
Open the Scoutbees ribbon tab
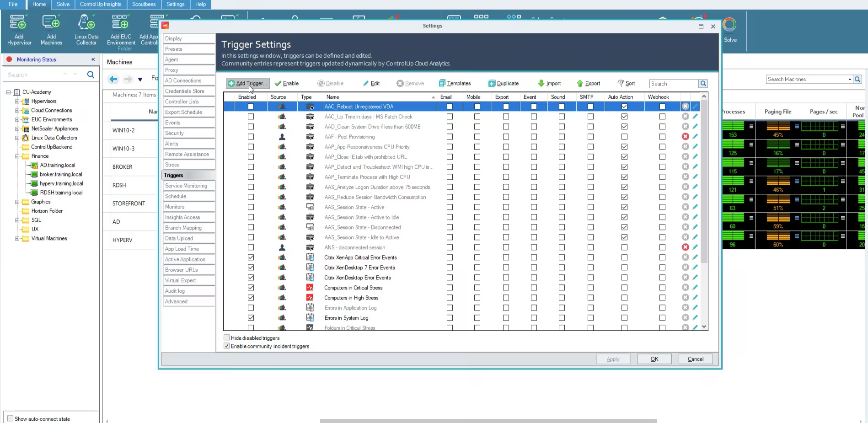[144, 4]
